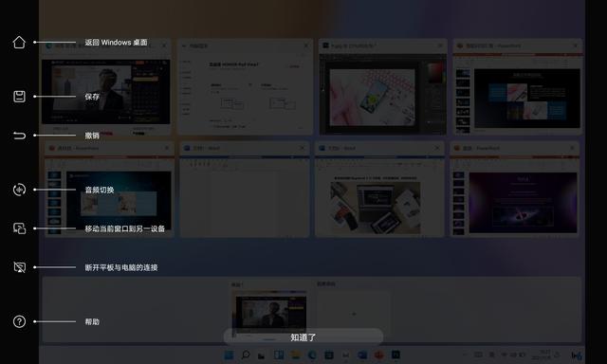
Task: Click the 知道了 button
Action: 303,337
